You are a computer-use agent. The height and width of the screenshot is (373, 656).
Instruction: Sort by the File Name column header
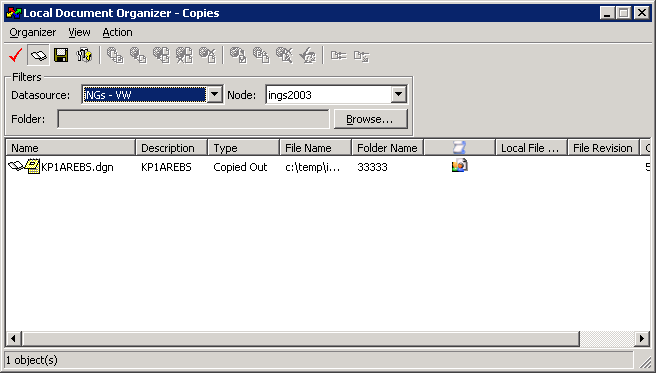pyautogui.click(x=315, y=148)
